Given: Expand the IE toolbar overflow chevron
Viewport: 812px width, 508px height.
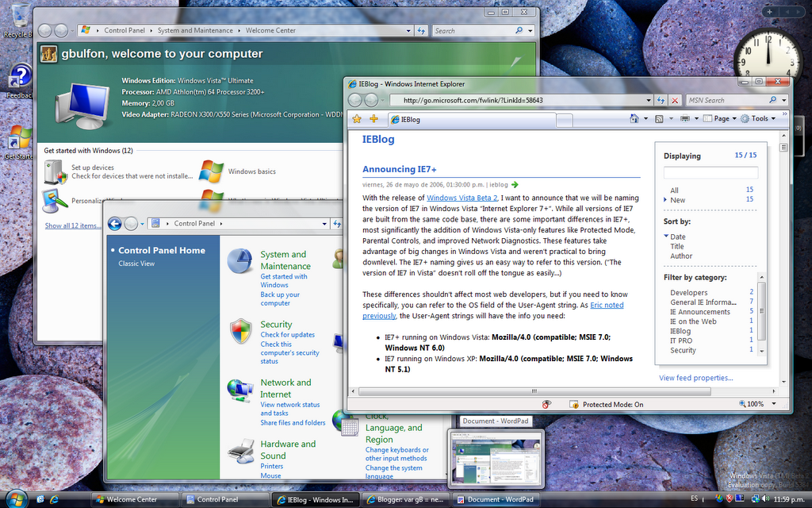Looking at the screenshot, I should click(784, 114).
